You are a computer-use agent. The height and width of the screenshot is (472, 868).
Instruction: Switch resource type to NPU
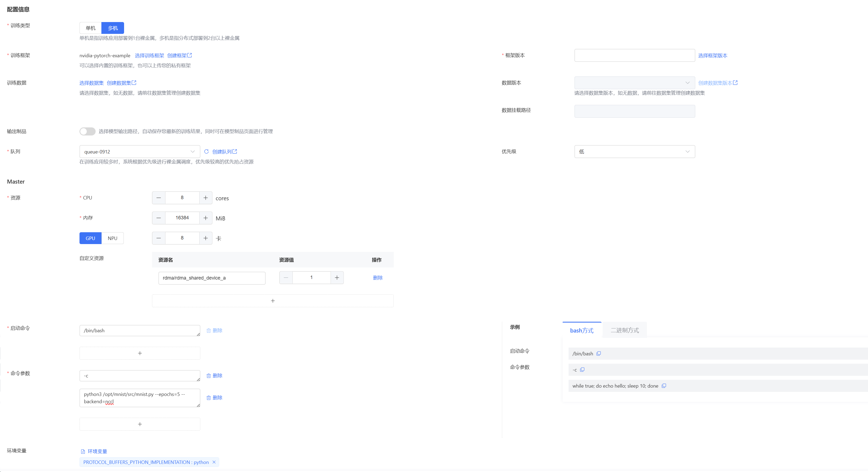click(113, 238)
